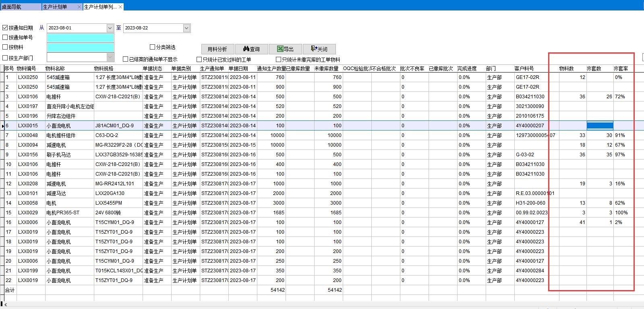Enable the 按通知单号 filter checkbox
The width and height of the screenshot is (644, 309).
tap(5, 37)
